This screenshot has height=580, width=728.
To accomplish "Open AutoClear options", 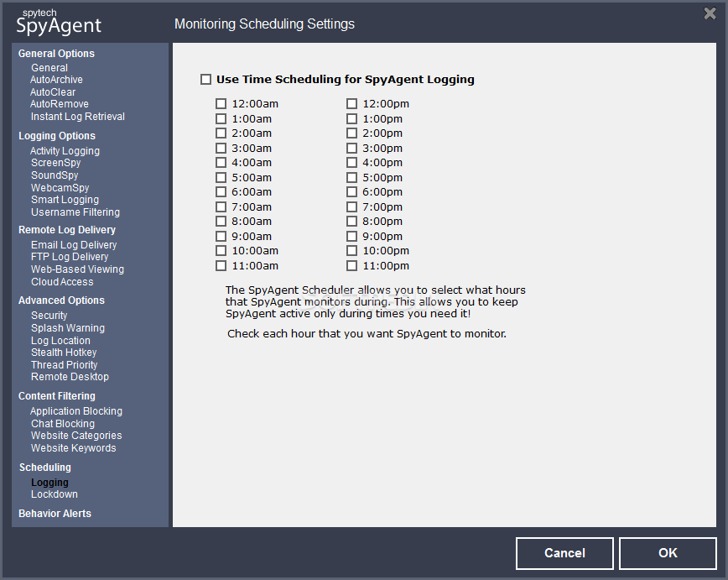I will coord(53,92).
